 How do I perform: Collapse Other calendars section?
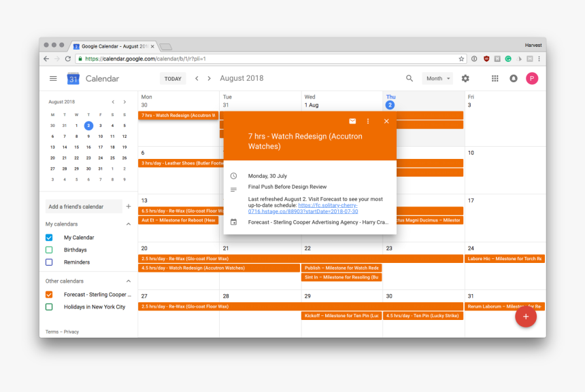[129, 281]
